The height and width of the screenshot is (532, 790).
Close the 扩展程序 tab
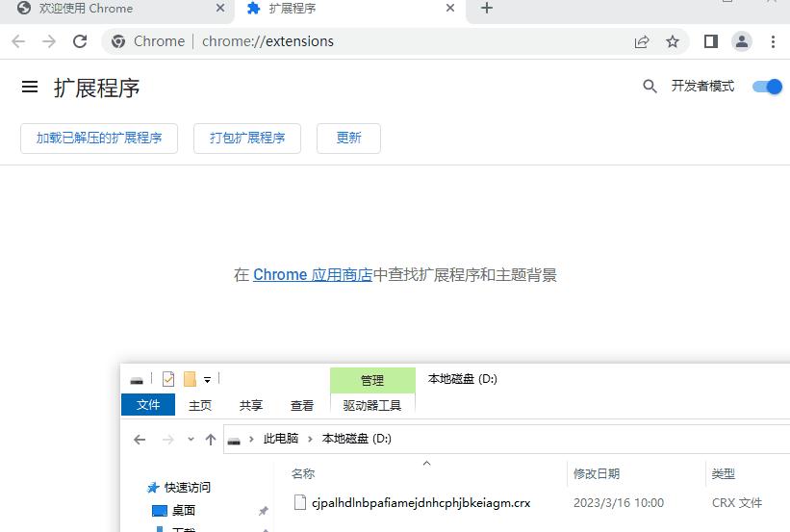pos(450,8)
